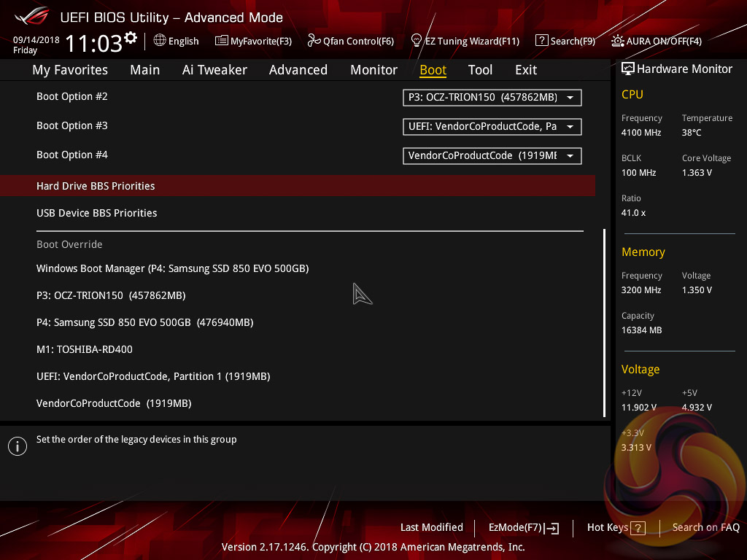Click the MyFavorite list icon
The height and width of the screenshot is (560, 747).
(x=222, y=41)
